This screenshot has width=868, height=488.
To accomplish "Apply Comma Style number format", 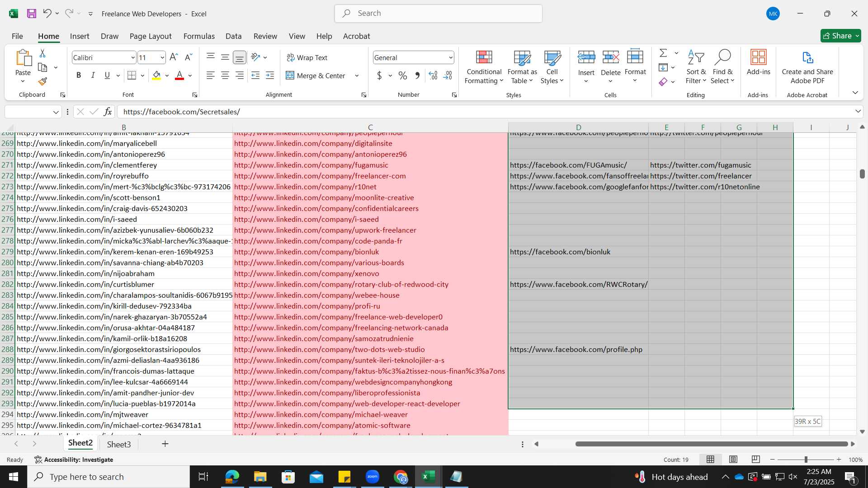I will pos(417,75).
